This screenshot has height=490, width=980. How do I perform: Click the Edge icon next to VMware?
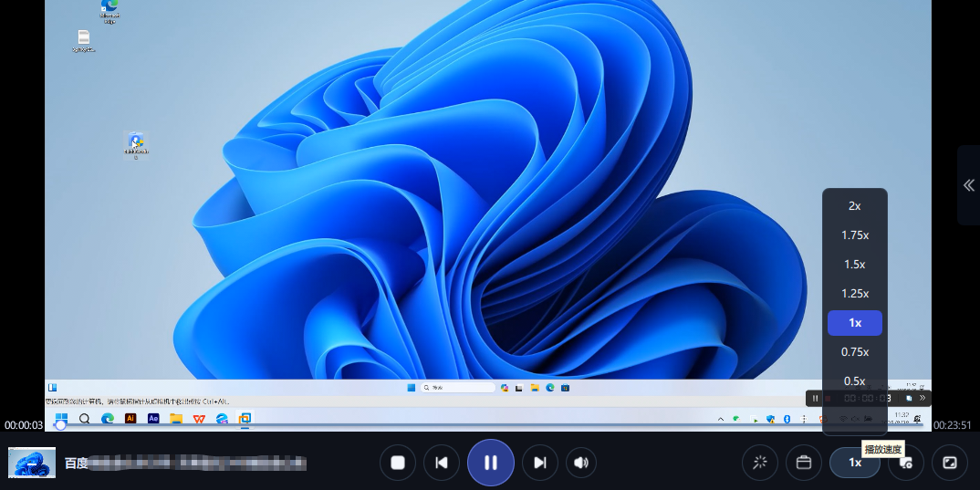[x=222, y=418]
